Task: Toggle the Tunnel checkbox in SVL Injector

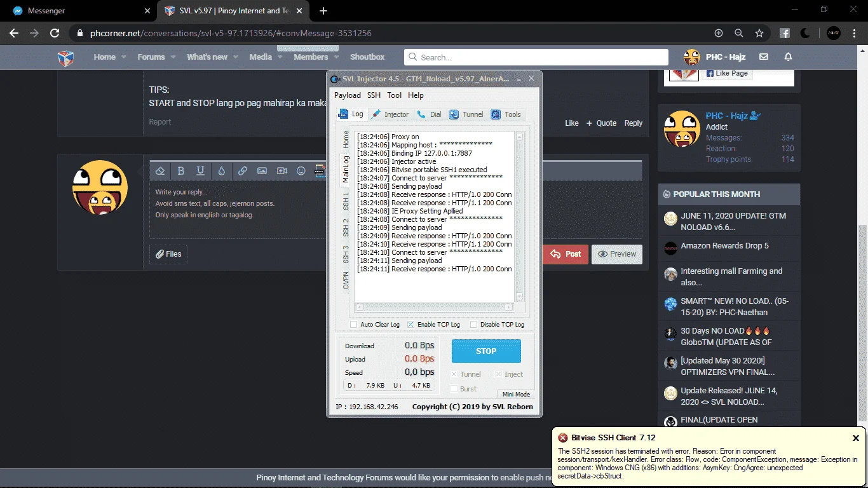Action: (x=454, y=374)
